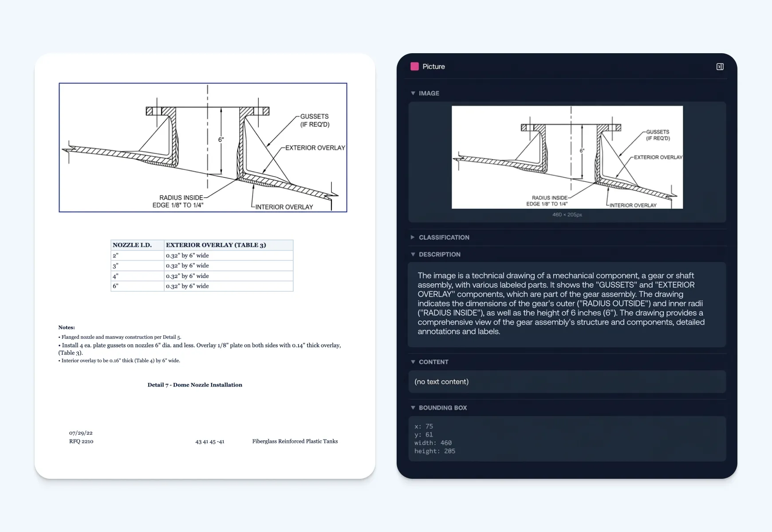
Task: Collapse the DESCRIPTION section
Action: pyautogui.click(x=413, y=254)
